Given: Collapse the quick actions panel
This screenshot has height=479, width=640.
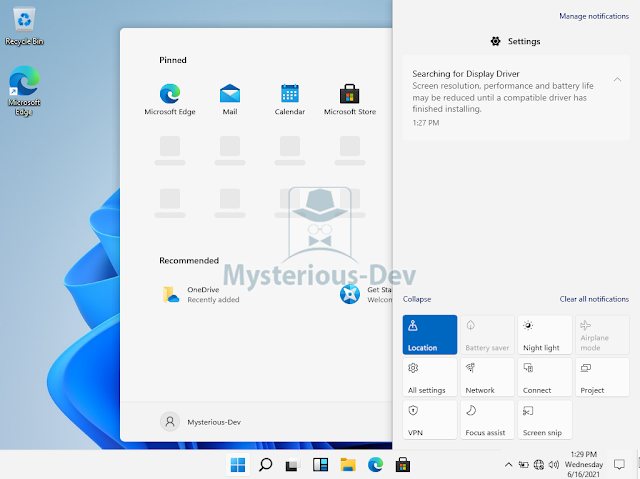Looking at the screenshot, I should [x=417, y=299].
